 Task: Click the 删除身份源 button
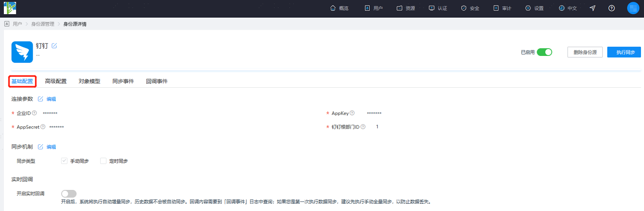pos(585,52)
